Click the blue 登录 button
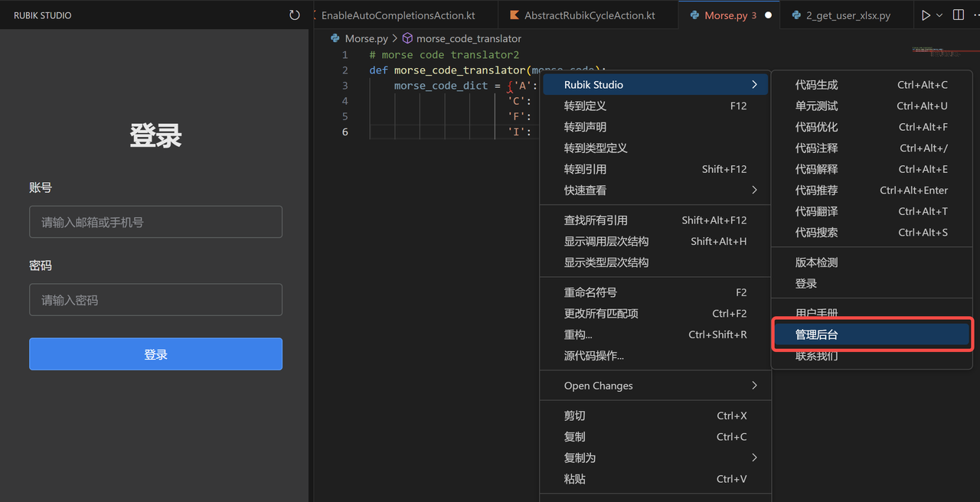The height and width of the screenshot is (502, 980). (155, 354)
